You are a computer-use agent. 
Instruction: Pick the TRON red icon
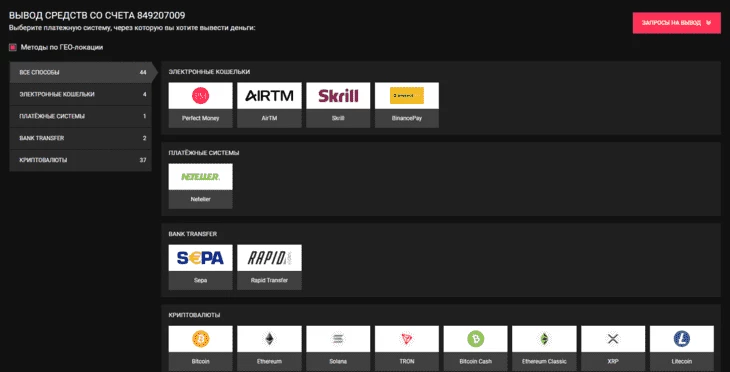point(406,339)
